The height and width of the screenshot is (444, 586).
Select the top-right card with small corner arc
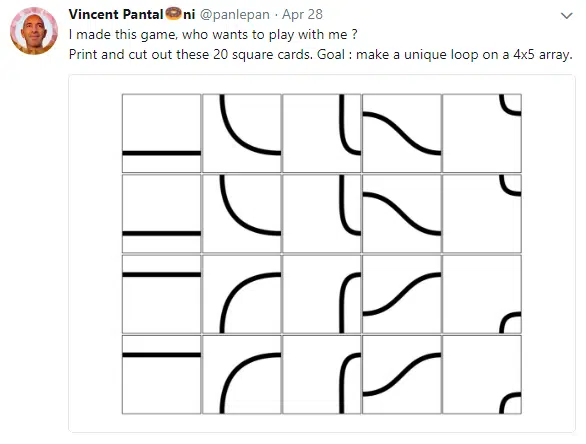[482, 133]
